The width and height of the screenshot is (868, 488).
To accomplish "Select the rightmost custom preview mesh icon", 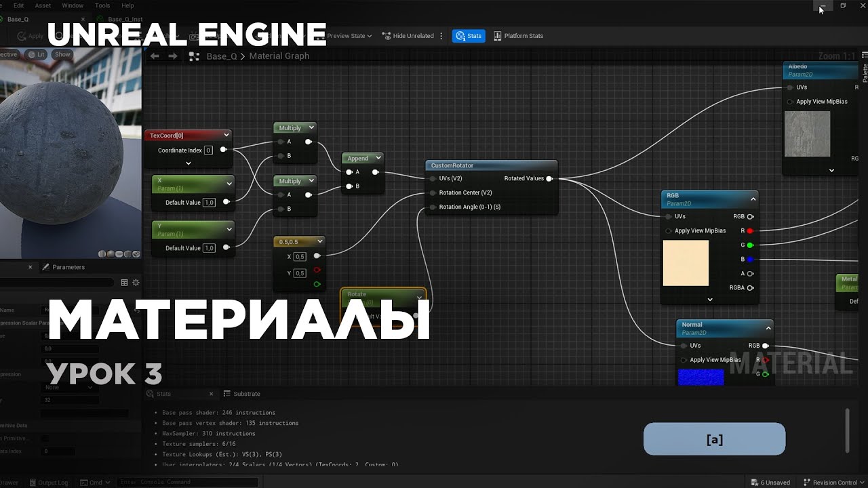I will click(x=136, y=254).
